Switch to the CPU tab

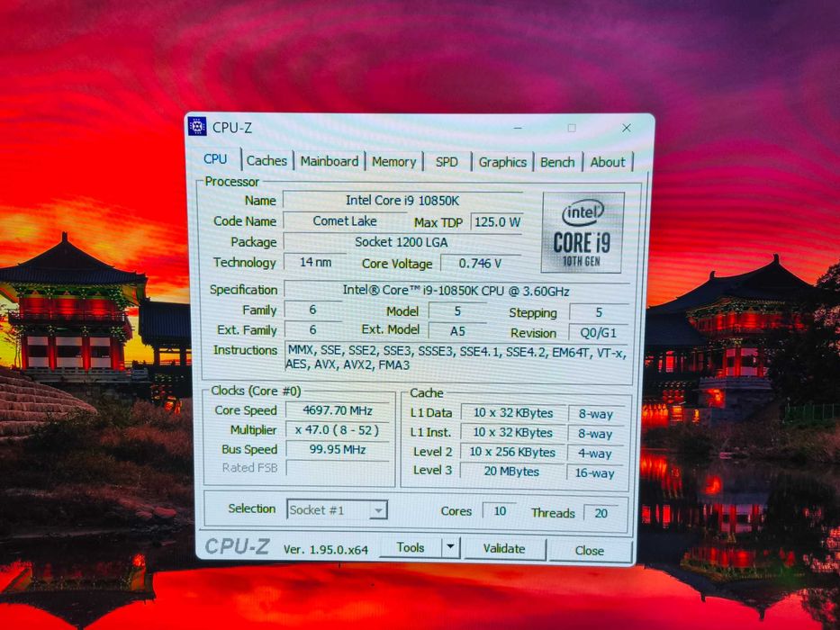click(x=215, y=159)
